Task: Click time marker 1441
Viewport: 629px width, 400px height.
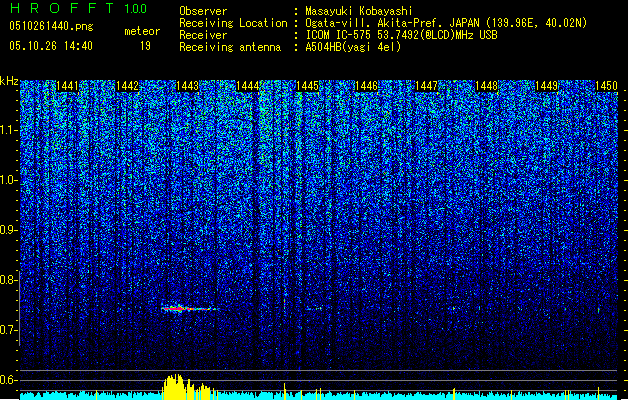Action: point(67,86)
